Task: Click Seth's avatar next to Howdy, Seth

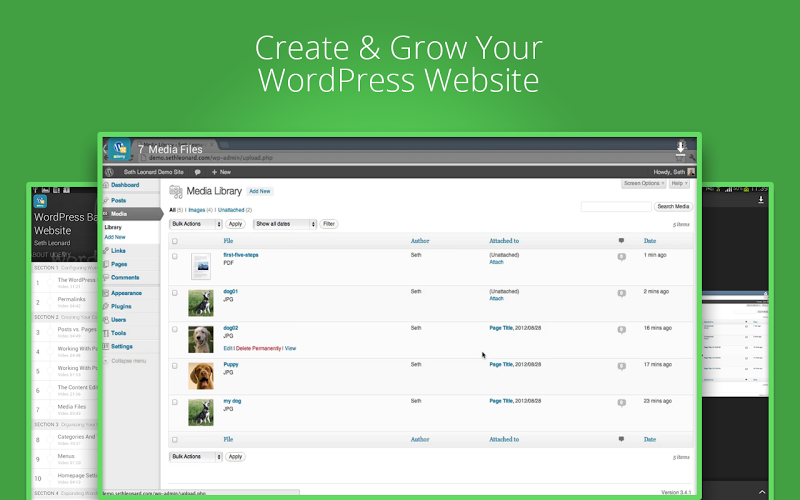Action: (x=691, y=172)
